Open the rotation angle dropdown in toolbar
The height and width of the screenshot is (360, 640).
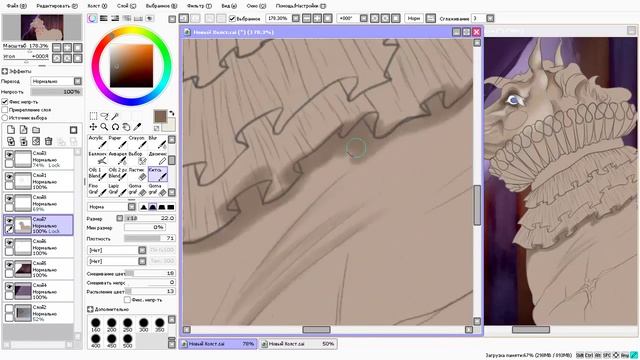coord(364,18)
